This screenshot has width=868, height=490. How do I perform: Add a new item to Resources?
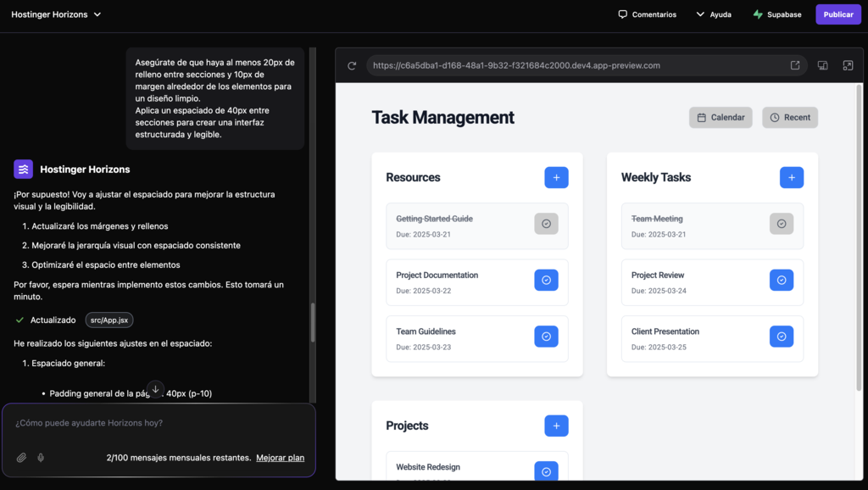556,177
